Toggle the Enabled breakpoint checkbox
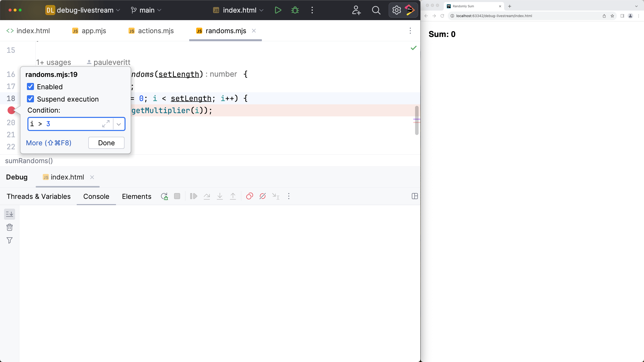 coord(30,87)
